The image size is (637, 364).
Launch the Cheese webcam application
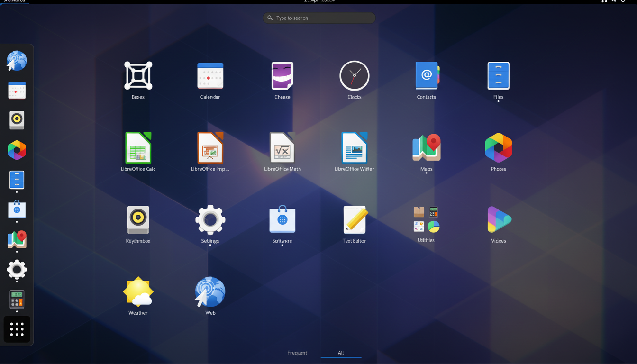tap(282, 76)
